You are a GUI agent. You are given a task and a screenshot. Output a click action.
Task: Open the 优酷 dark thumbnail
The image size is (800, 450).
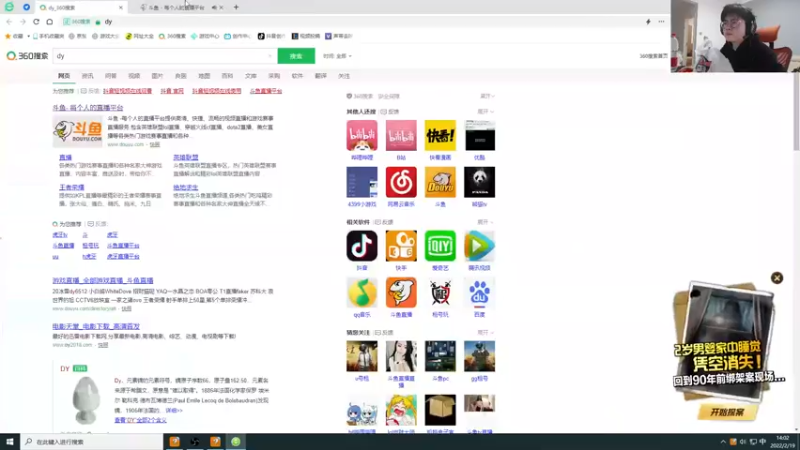[480, 135]
